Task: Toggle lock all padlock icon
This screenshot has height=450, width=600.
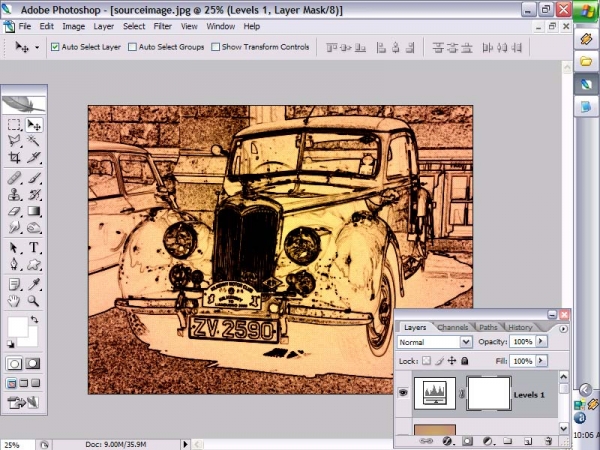Action: [x=465, y=361]
